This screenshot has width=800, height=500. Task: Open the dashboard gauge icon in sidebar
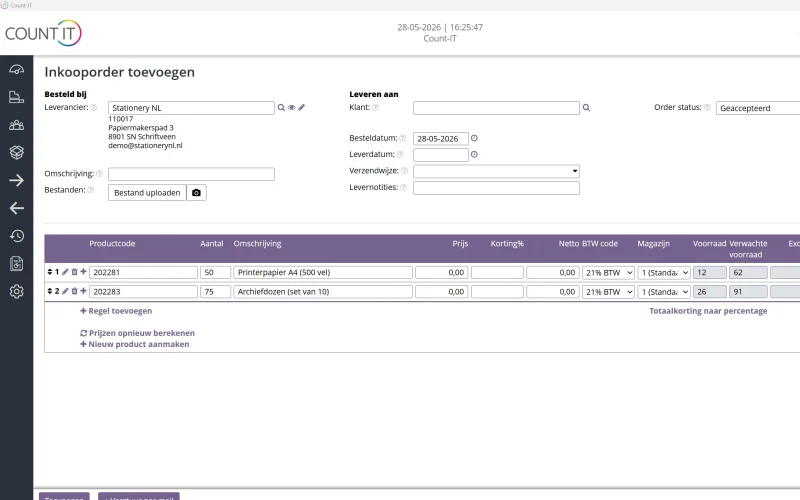[16, 70]
